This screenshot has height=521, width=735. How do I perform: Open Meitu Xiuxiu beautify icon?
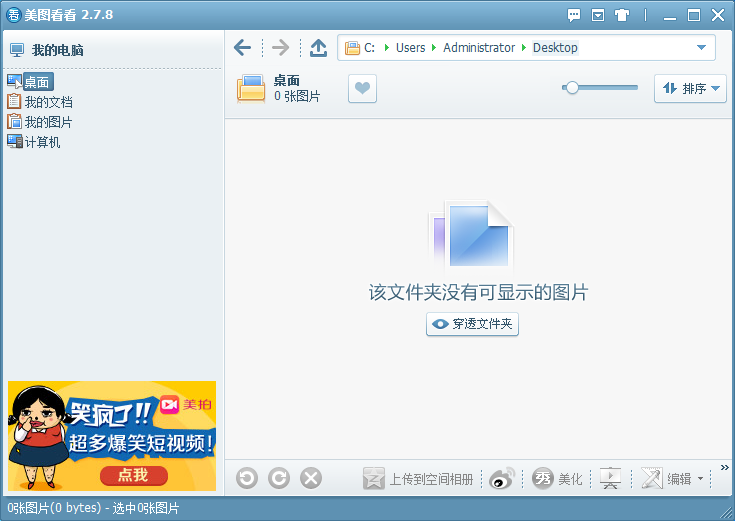[x=543, y=478]
